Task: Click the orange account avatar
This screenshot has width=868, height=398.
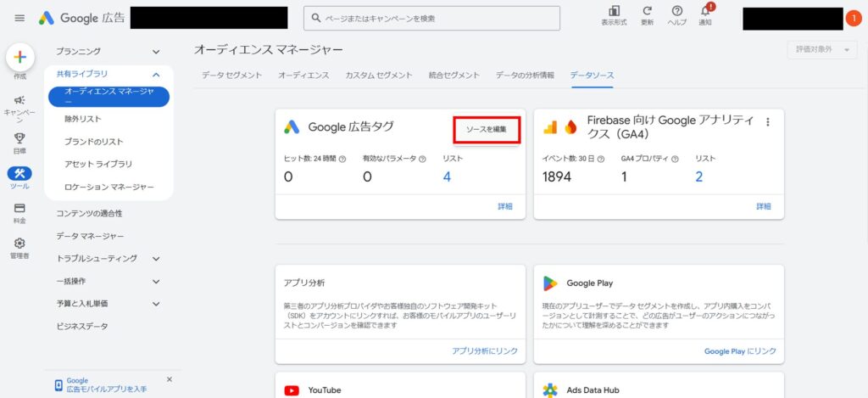Action: pos(854,19)
